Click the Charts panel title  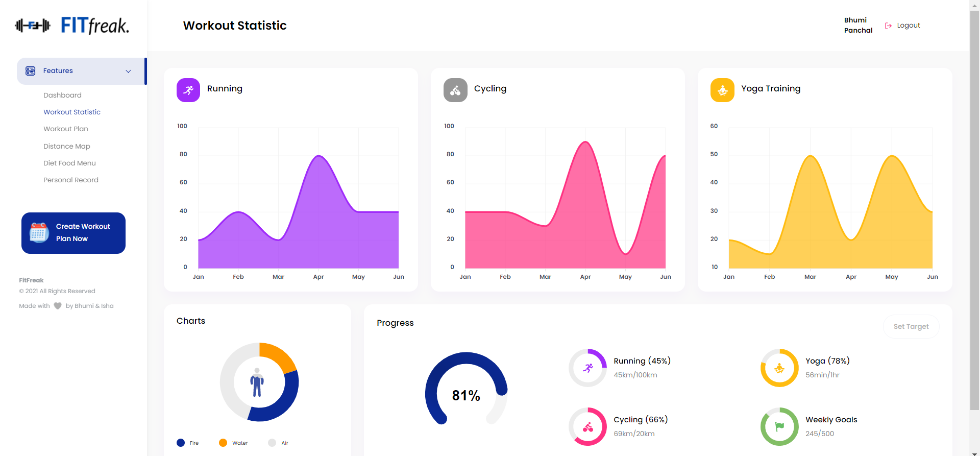[191, 321]
